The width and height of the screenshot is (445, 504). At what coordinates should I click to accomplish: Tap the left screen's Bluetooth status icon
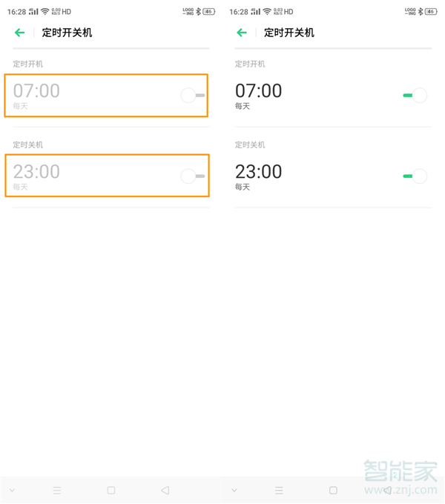(x=198, y=12)
